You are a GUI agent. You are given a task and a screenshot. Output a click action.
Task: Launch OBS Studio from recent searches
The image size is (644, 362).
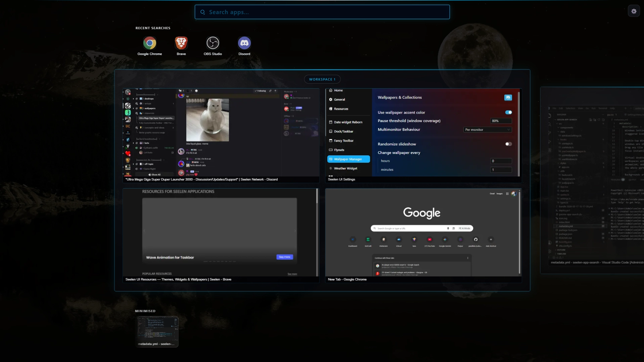point(213,46)
